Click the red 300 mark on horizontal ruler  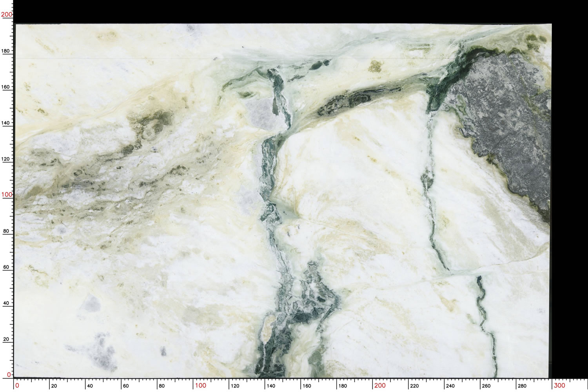(x=559, y=385)
